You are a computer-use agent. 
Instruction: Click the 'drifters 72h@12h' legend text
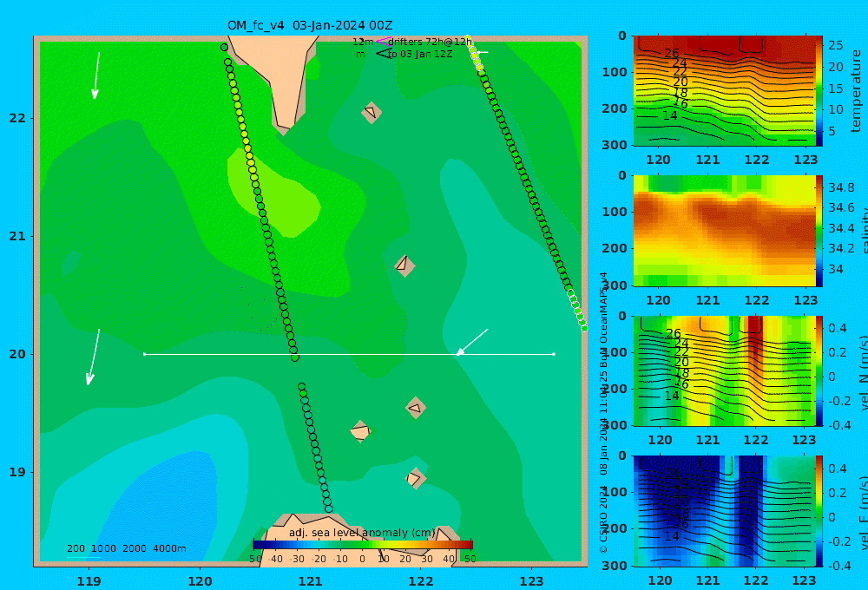[x=431, y=42]
